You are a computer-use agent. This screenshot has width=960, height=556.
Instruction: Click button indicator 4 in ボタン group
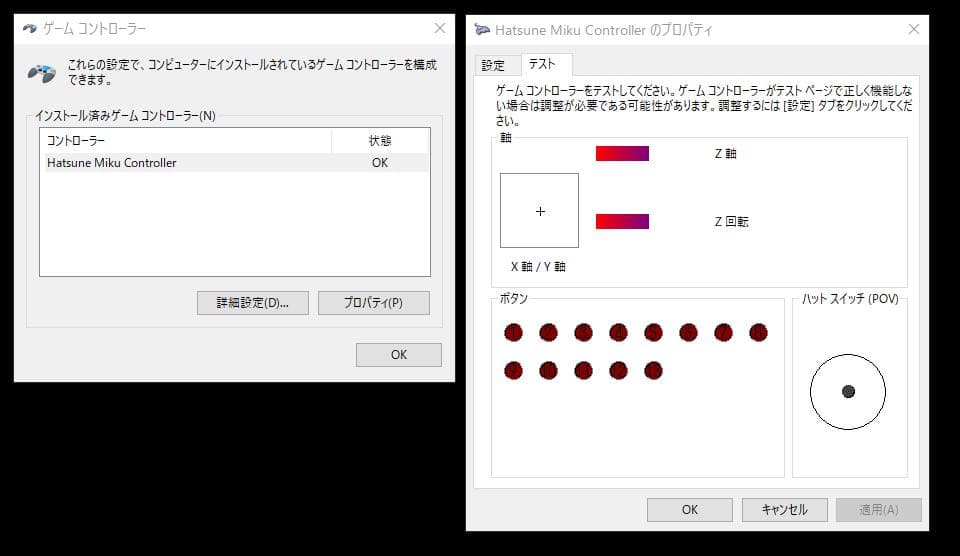click(x=618, y=332)
